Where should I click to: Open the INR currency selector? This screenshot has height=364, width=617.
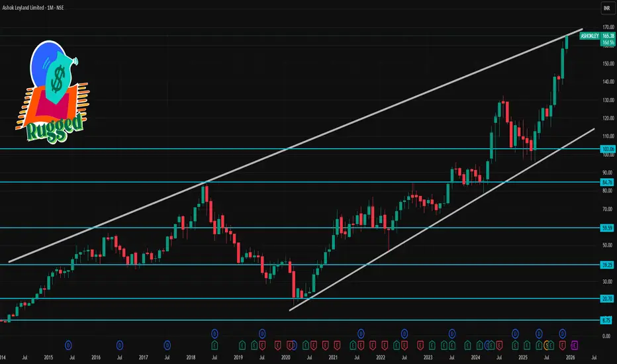coord(607,8)
